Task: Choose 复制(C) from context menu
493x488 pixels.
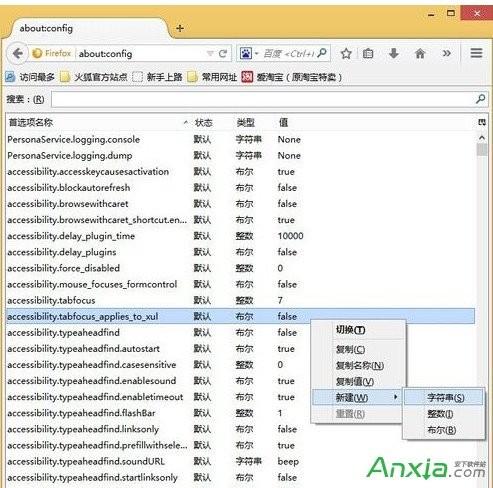Action: 358,349
